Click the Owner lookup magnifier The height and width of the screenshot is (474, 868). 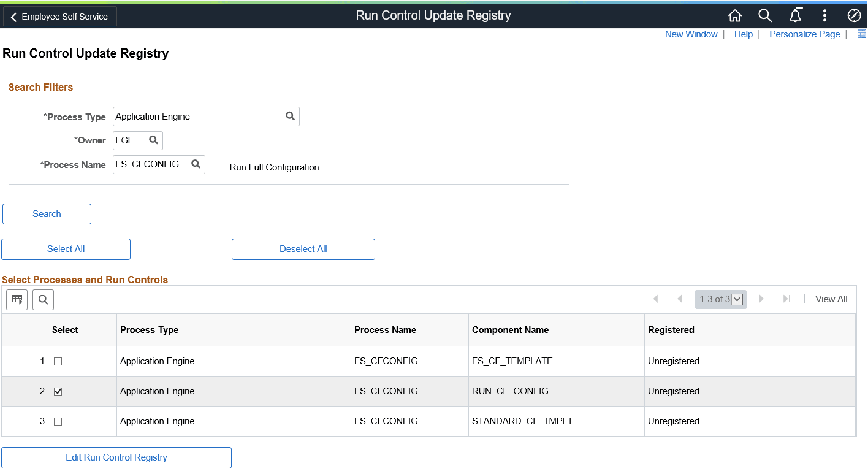coord(154,140)
